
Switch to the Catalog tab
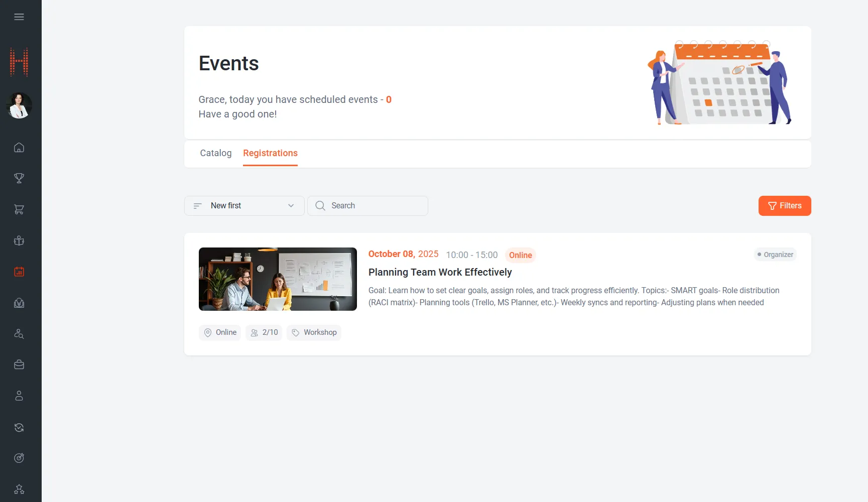216,153
